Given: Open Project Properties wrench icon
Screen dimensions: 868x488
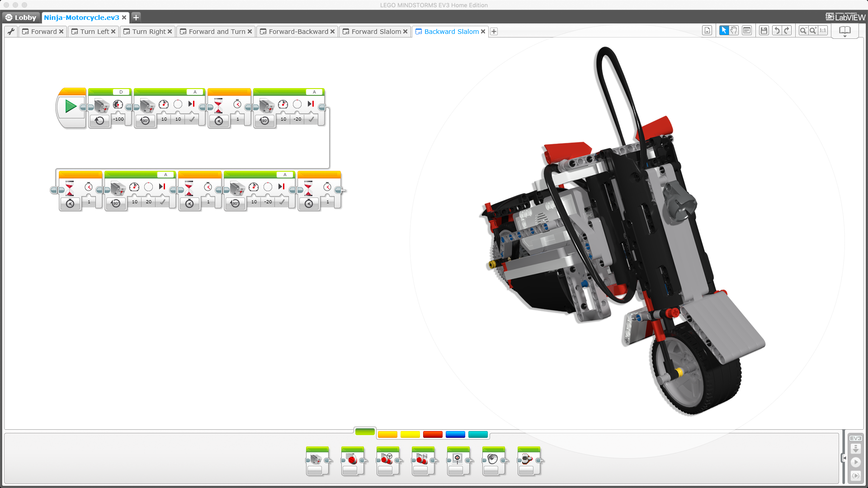Looking at the screenshot, I should pyautogui.click(x=11, y=32).
